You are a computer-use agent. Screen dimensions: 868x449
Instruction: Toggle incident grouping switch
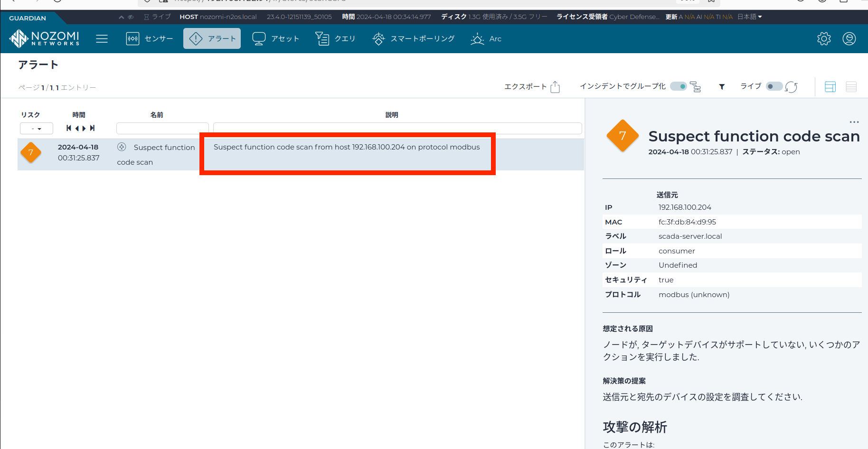tap(678, 86)
